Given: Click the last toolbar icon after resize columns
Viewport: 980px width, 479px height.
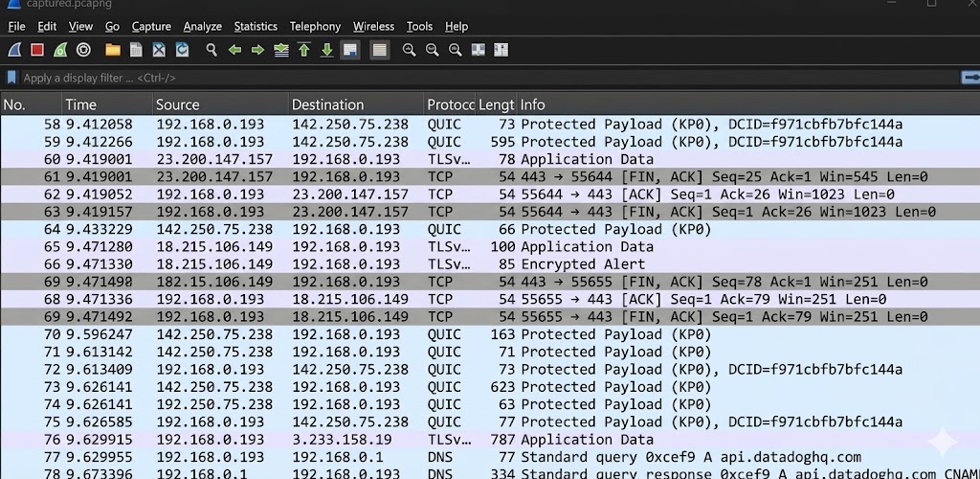Looking at the screenshot, I should pos(501,50).
